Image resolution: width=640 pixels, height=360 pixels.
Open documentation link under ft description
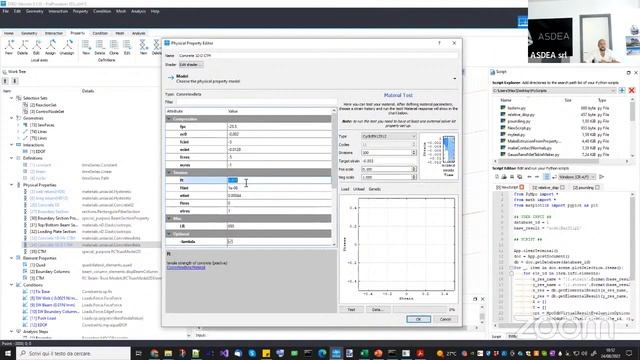(x=186, y=268)
